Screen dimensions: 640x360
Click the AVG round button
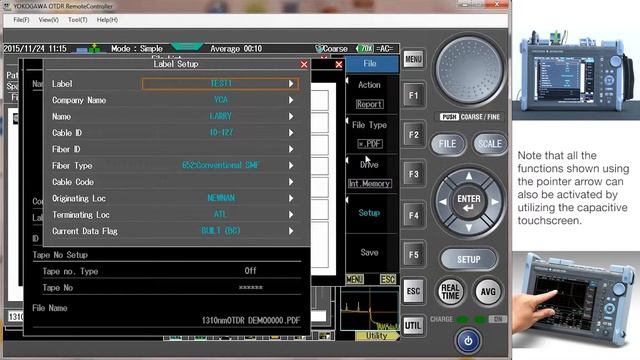(x=488, y=291)
